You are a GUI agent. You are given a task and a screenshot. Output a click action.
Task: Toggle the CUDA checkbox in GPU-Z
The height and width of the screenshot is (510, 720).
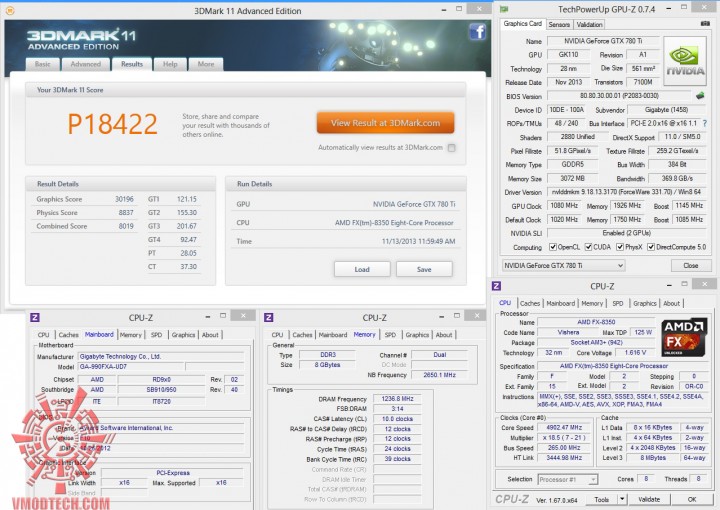pos(588,247)
